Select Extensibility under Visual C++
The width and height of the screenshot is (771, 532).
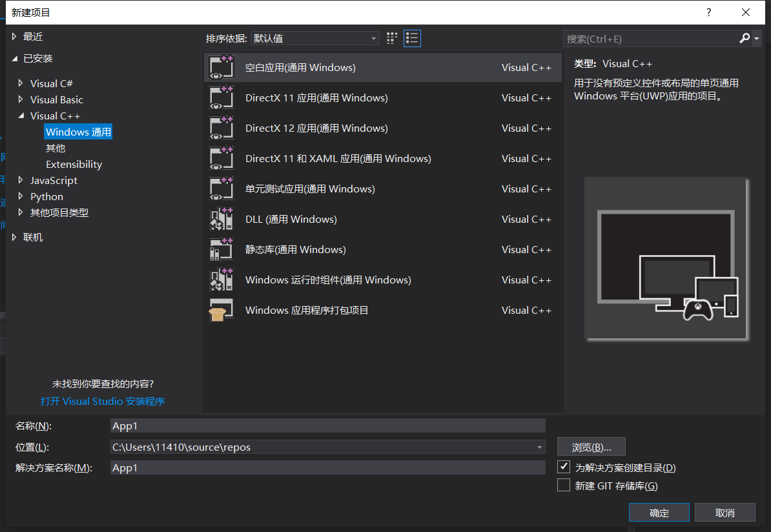pos(74,164)
